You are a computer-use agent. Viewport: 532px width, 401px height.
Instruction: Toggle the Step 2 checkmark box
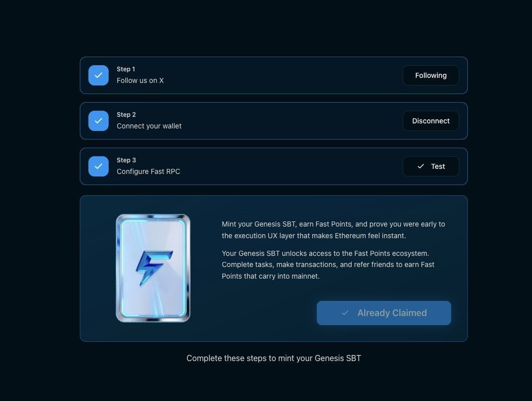(x=99, y=121)
